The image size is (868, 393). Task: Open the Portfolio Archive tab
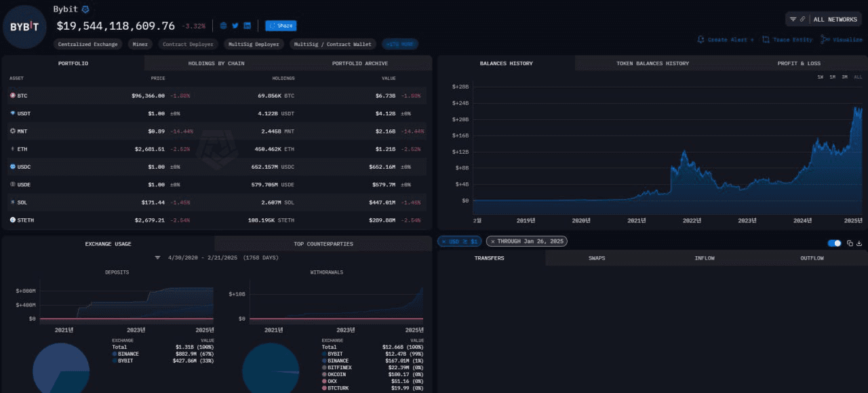(x=360, y=63)
